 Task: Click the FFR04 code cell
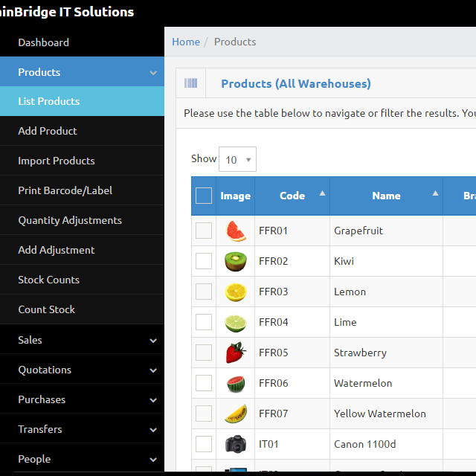[x=292, y=322]
